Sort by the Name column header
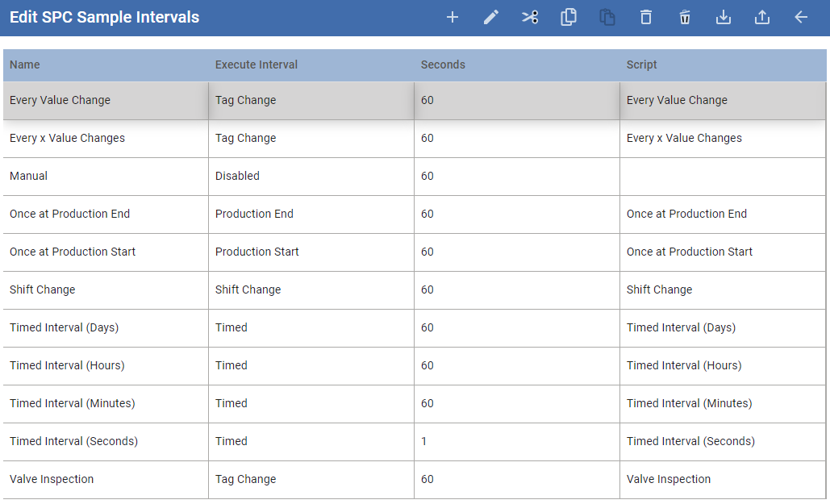Viewport: 830px width, 504px height. [25, 65]
